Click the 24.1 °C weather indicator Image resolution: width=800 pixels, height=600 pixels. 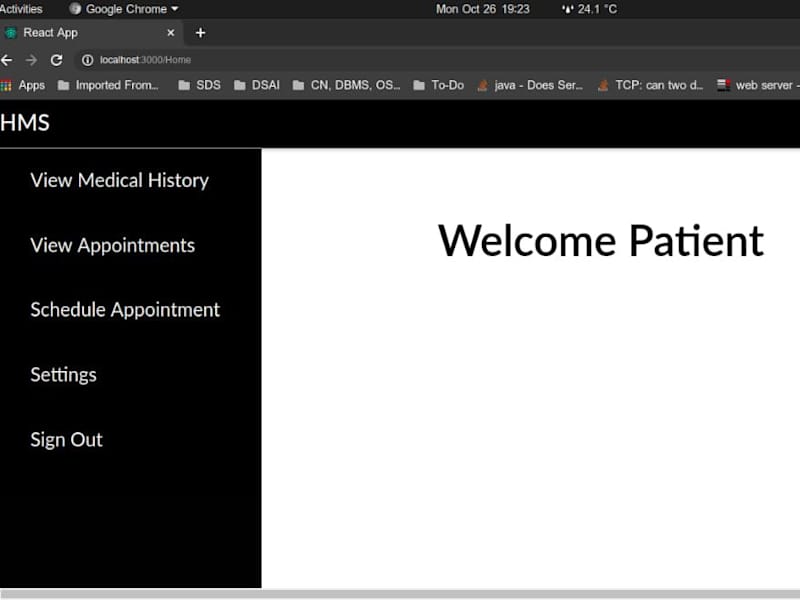[590, 9]
